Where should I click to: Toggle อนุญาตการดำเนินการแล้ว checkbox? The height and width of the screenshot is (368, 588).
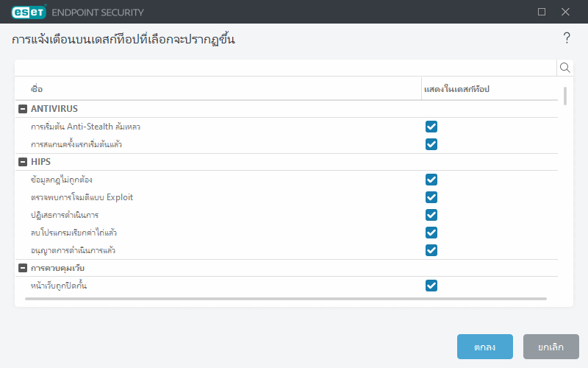pos(431,250)
